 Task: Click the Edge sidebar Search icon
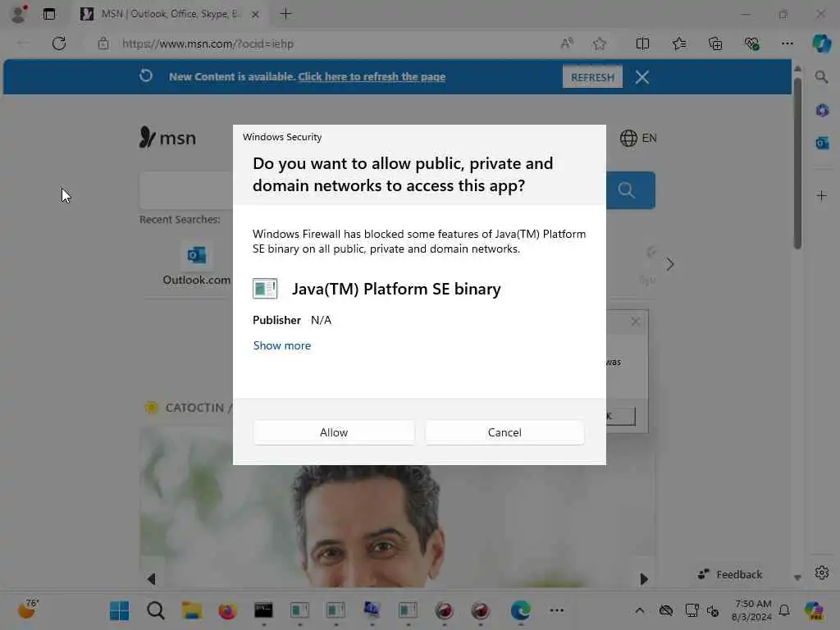coord(821,77)
